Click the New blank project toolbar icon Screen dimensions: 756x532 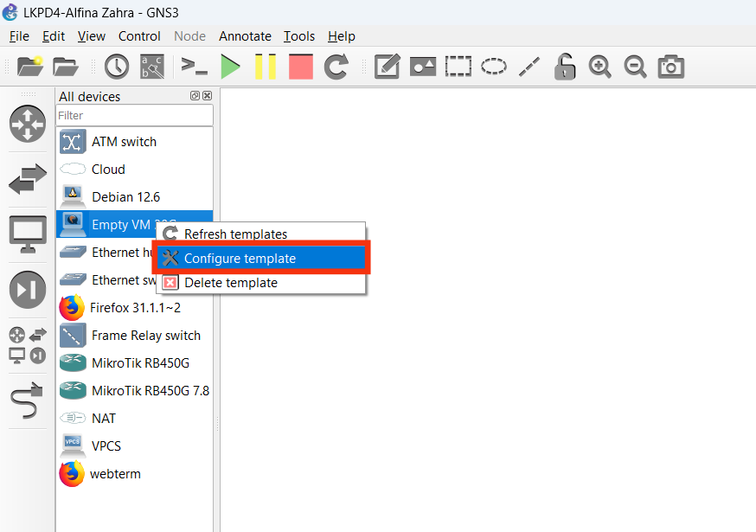[x=29, y=67]
